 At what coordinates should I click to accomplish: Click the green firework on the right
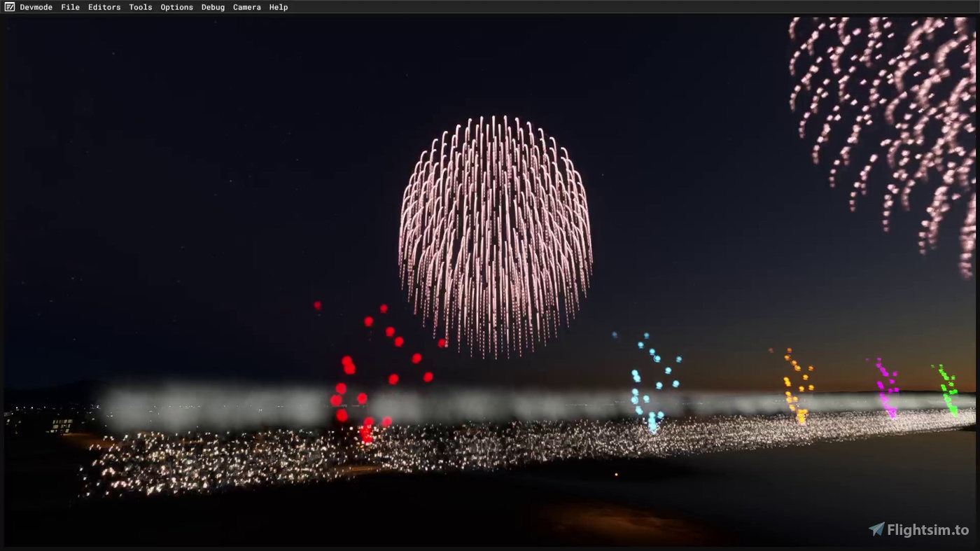948,392
